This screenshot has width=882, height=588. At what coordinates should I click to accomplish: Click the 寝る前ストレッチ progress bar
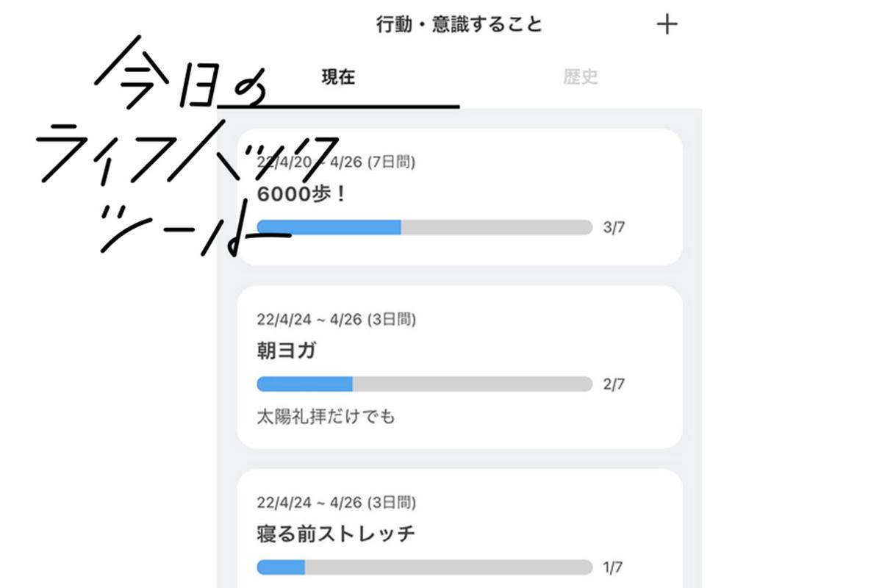point(425,567)
